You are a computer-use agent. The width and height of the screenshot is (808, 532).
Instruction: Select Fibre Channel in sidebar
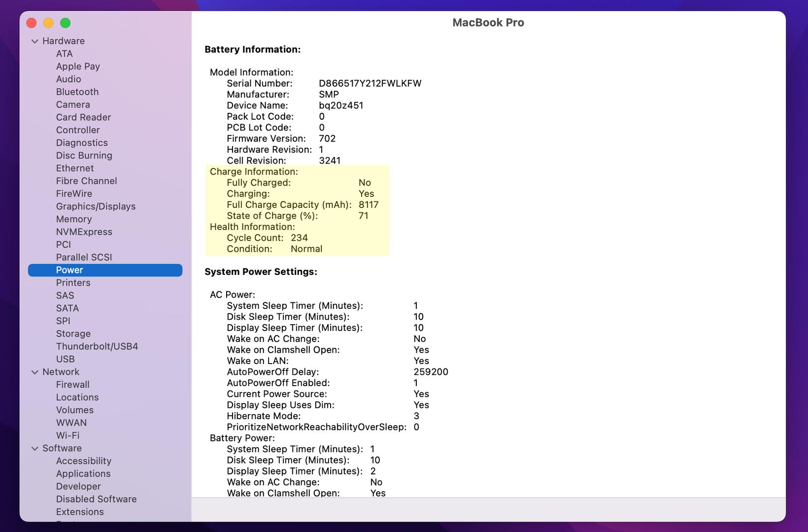[86, 181]
